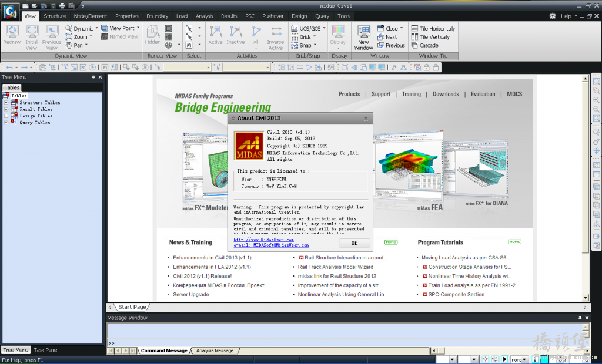This screenshot has height=364, width=602.
Task: Click the Active elements icon
Action: click(215, 32)
